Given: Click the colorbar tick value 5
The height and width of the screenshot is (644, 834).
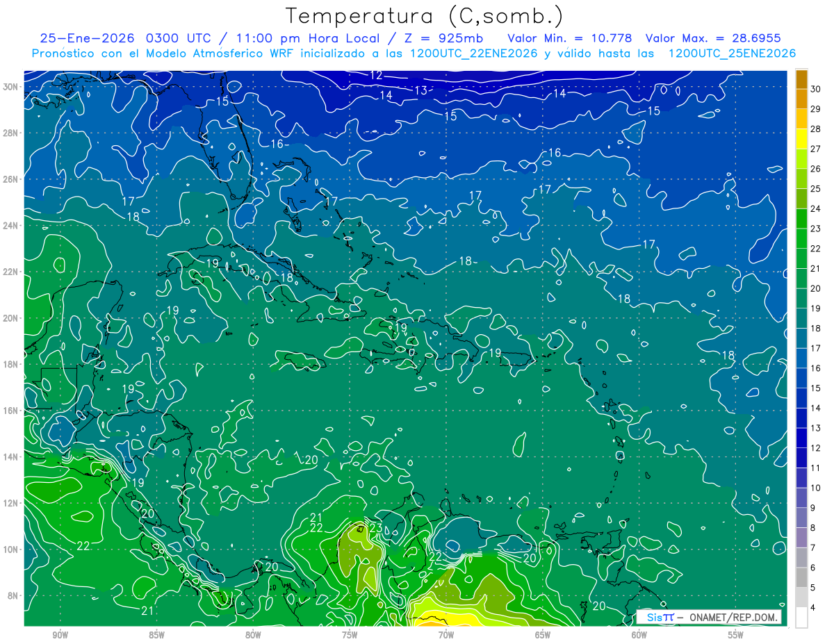Looking at the screenshot, I should (x=814, y=588).
